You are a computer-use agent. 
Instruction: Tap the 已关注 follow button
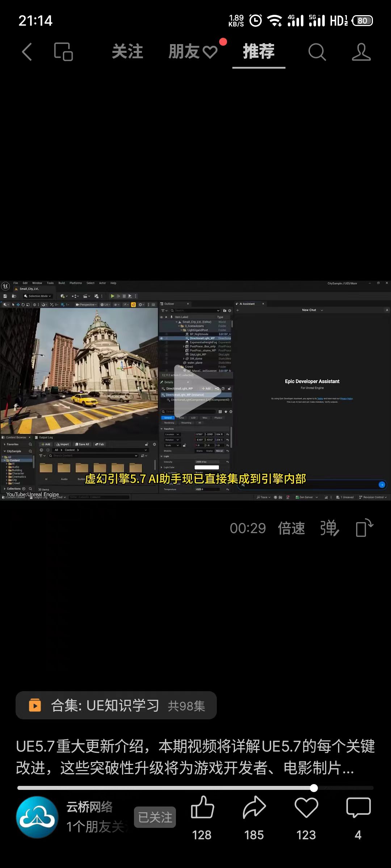pos(155,817)
